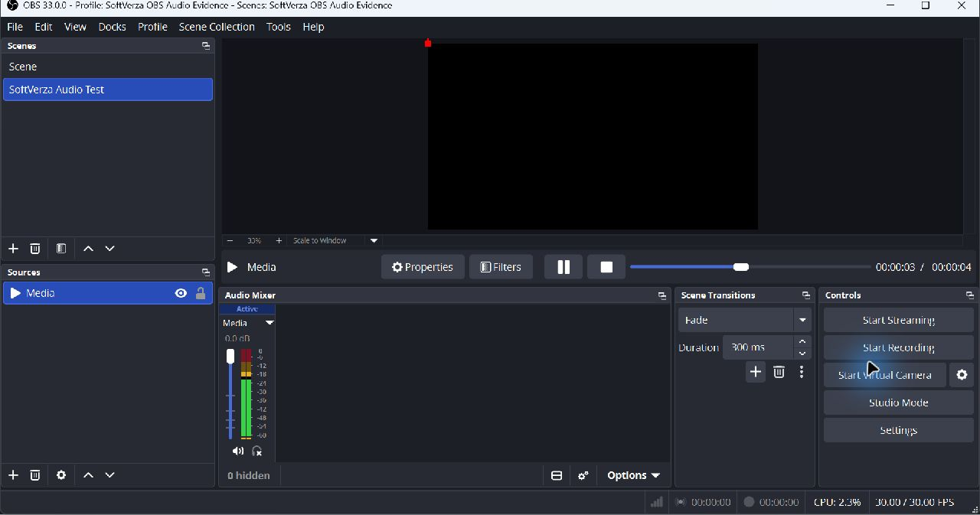Remove the transition with the trash icon
Screen dimensions: 980x515
pyautogui.click(x=779, y=372)
